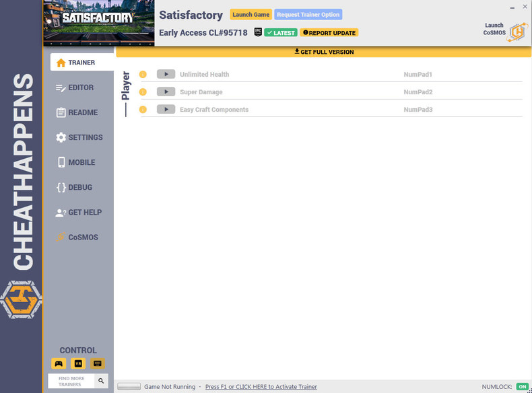Select the keyboard control icon

coord(98,363)
